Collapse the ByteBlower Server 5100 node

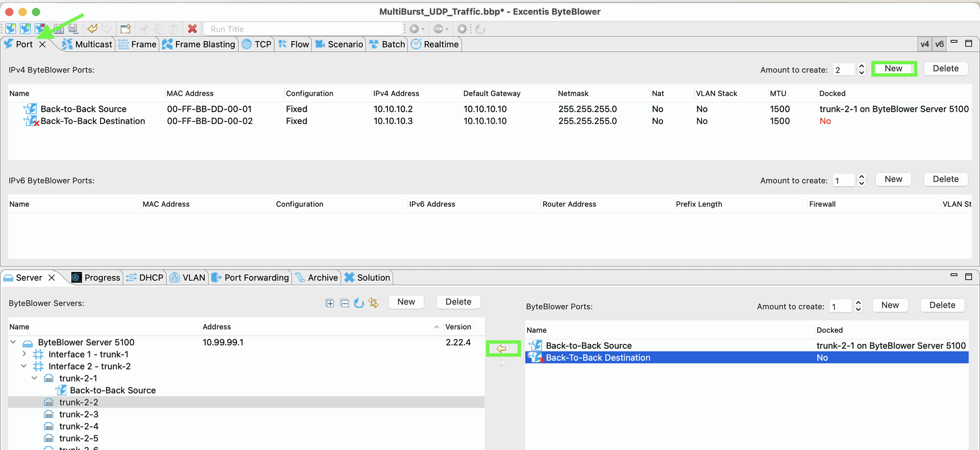(13, 342)
